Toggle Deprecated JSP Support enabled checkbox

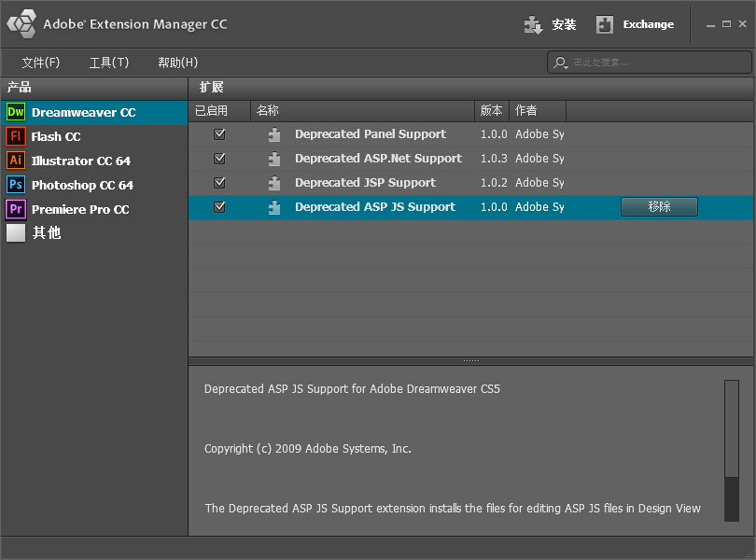(219, 182)
